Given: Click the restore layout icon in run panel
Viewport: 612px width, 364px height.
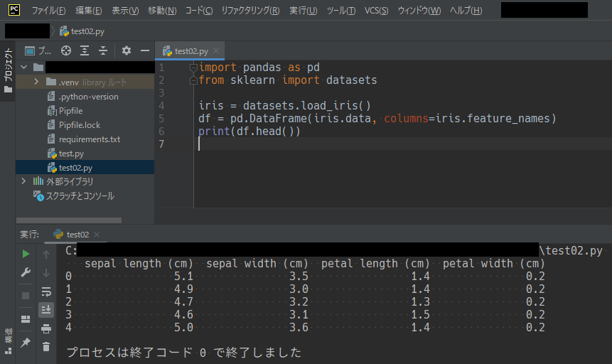Looking at the screenshot, I should click(26, 319).
